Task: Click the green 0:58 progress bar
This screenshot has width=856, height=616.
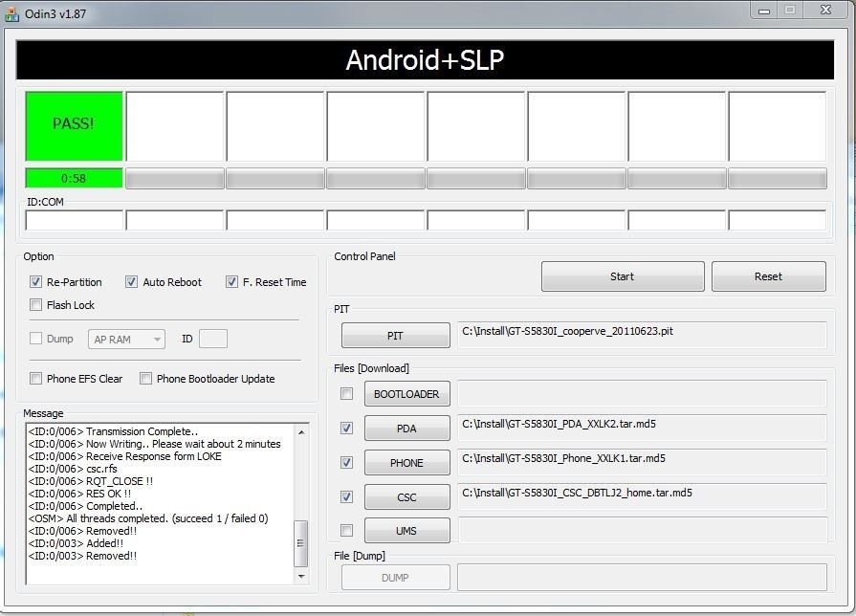Action: click(75, 178)
